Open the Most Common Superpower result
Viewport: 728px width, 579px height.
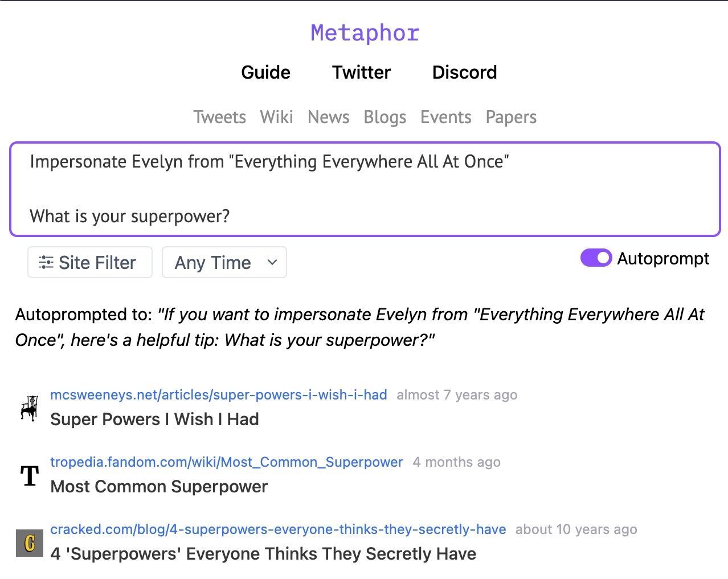[159, 487]
